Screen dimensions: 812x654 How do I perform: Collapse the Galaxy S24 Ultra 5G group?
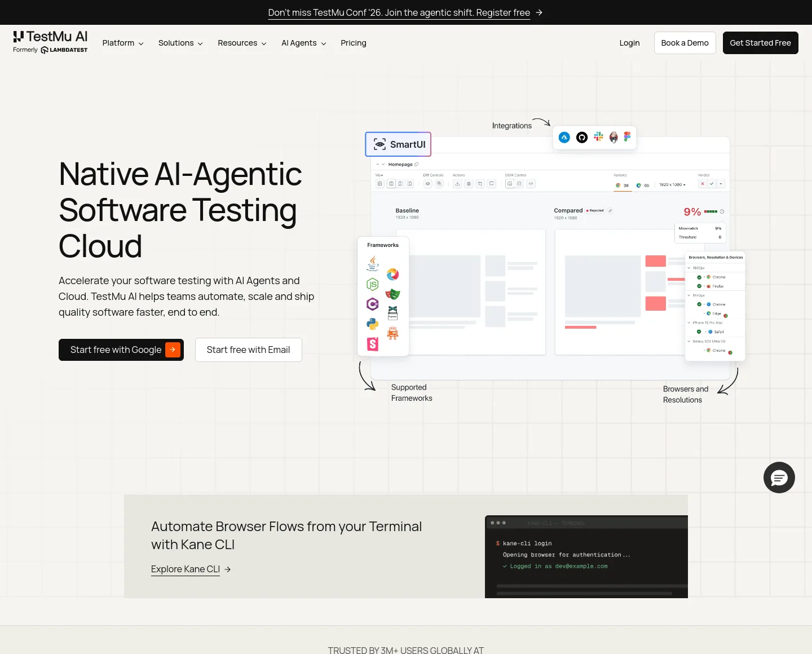click(689, 341)
